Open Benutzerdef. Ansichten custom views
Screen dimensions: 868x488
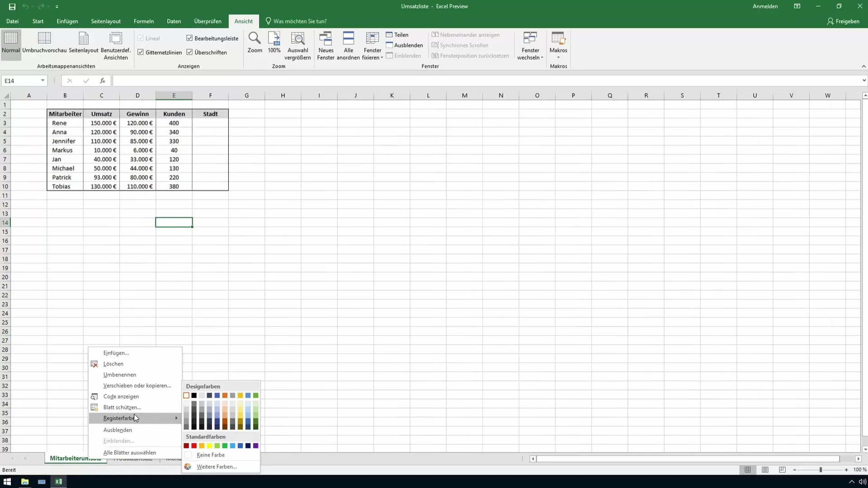[x=116, y=46]
